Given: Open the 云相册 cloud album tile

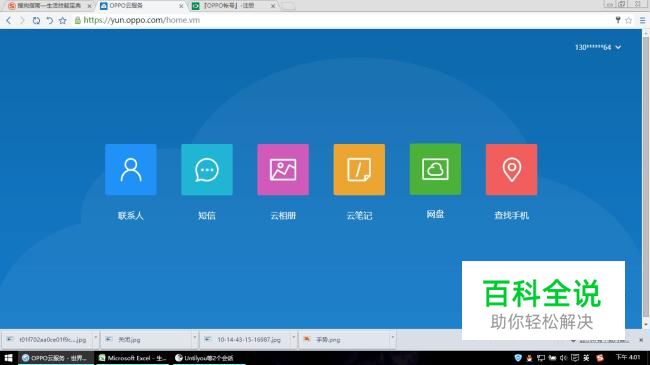Looking at the screenshot, I should point(283,170).
